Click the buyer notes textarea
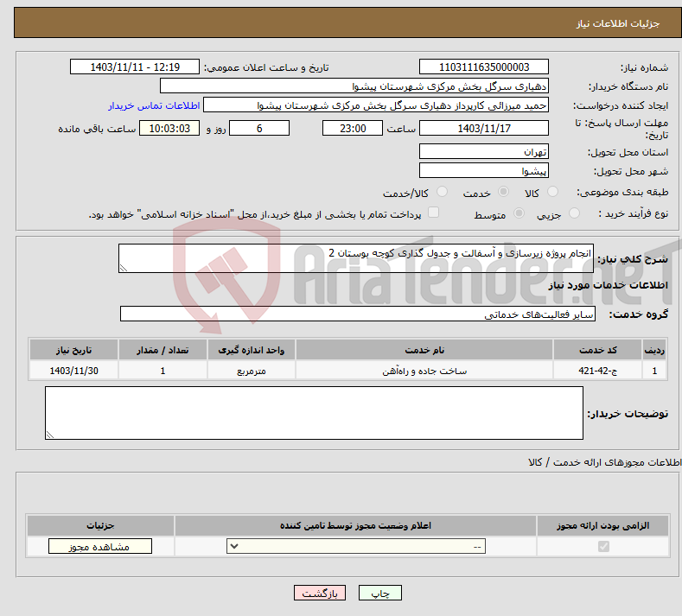Image resolution: width=682 pixels, height=616 pixels. [314, 413]
